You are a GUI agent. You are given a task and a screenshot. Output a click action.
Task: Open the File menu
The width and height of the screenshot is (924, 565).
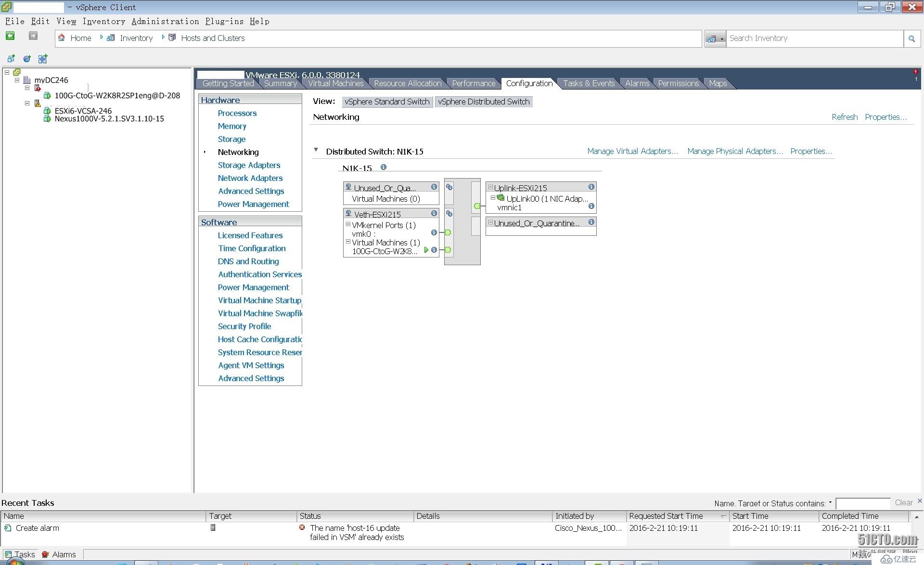[15, 21]
